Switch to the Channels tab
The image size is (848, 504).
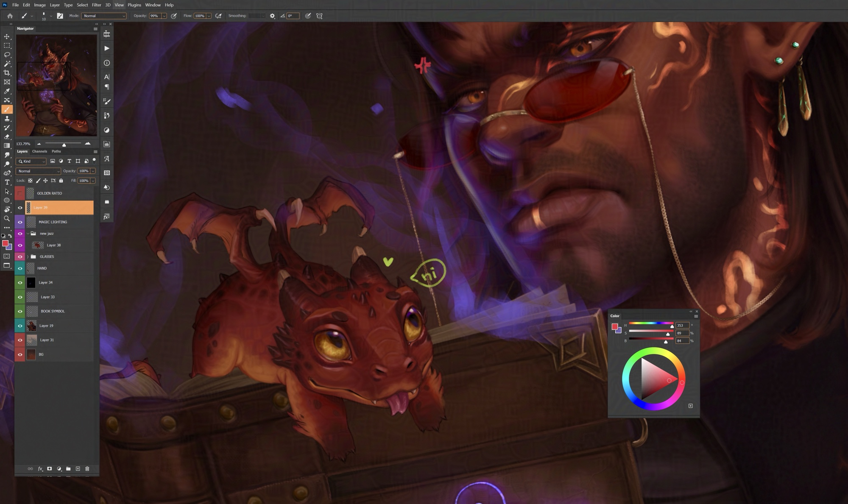click(x=39, y=151)
